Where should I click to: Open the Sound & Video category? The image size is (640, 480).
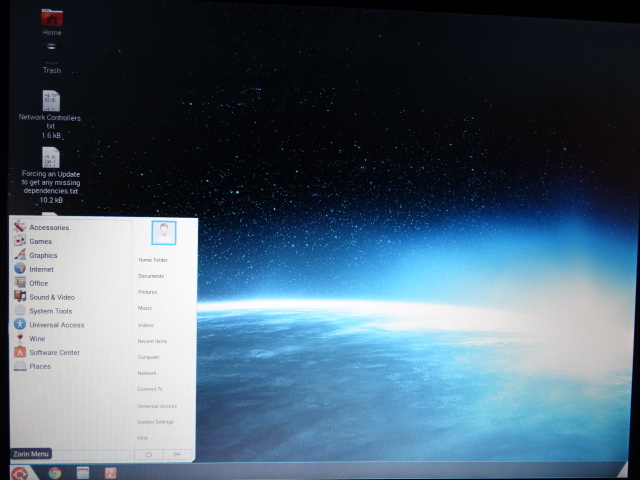pyautogui.click(x=51, y=297)
